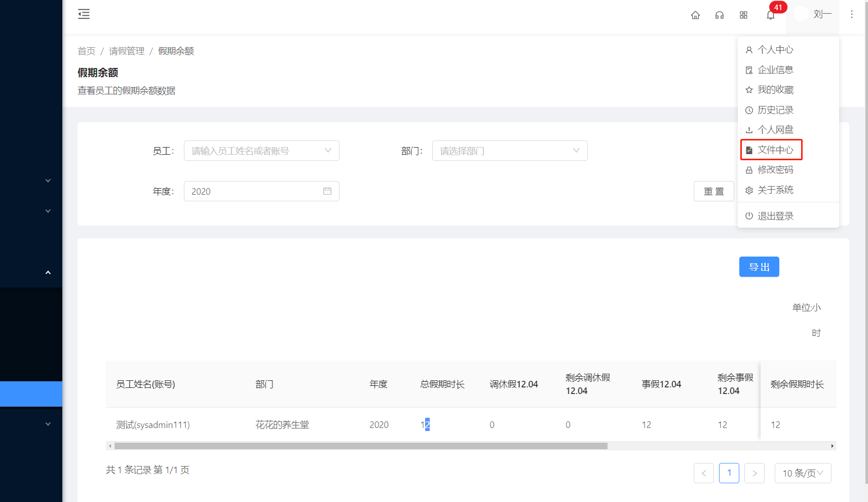Open 企业信息 in the user menu
The width and height of the screenshot is (868, 502).
788,70
